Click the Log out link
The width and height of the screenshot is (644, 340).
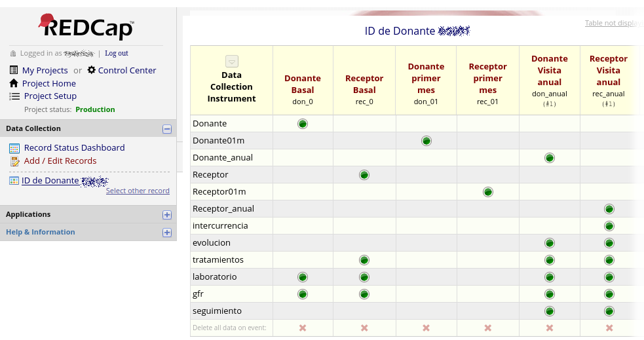click(x=117, y=53)
